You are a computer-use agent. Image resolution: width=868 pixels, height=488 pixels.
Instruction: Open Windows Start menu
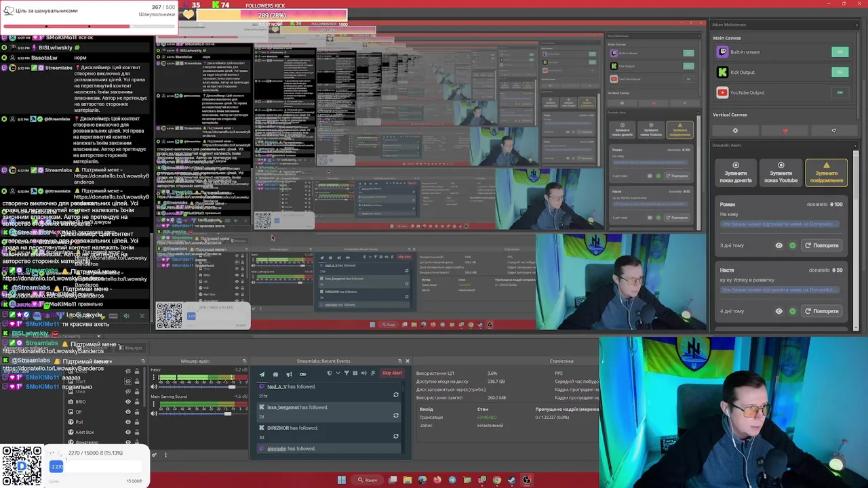point(342,480)
